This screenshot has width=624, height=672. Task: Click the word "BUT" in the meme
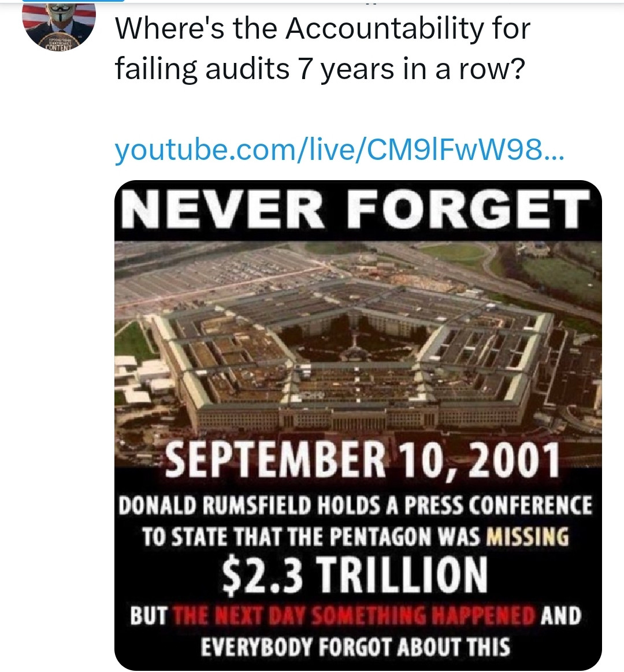pos(149,615)
